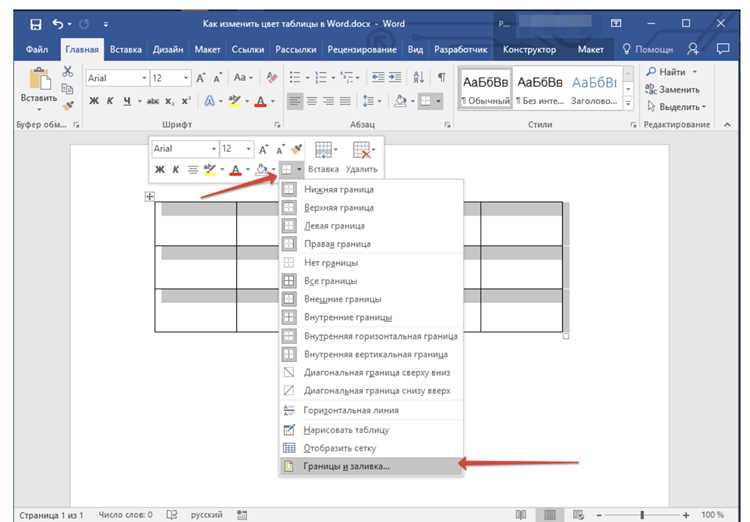Click the Save icon in title bar
The width and height of the screenshot is (750, 522).
tap(35, 24)
